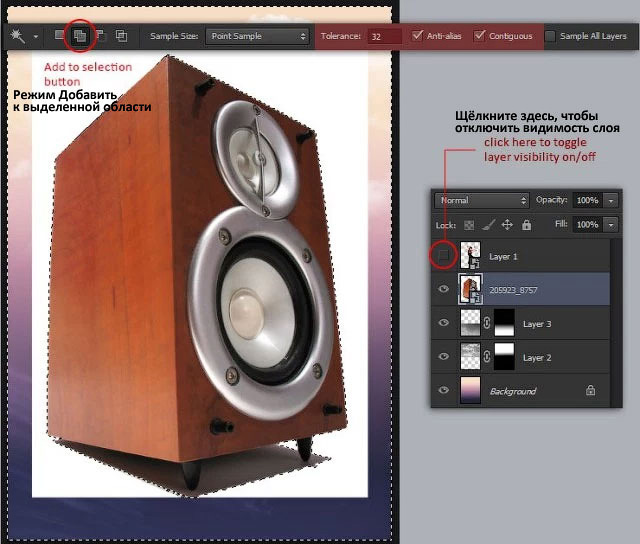Select the Background layer name
Image resolution: width=640 pixels, height=544 pixels.
tap(513, 391)
